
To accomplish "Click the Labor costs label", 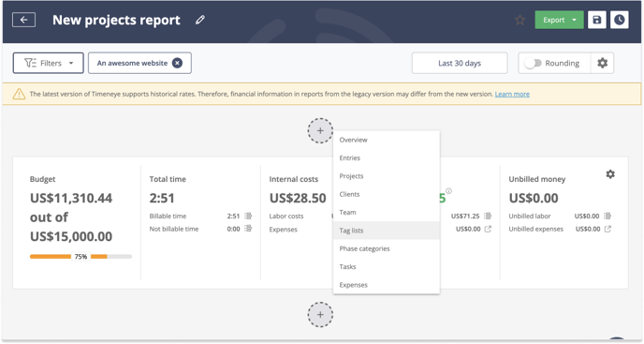I will point(286,216).
